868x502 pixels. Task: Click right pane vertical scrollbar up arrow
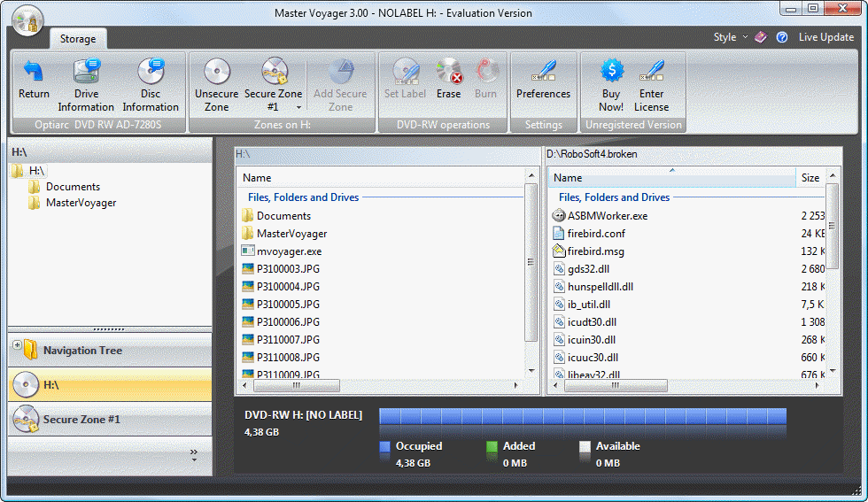pos(832,175)
